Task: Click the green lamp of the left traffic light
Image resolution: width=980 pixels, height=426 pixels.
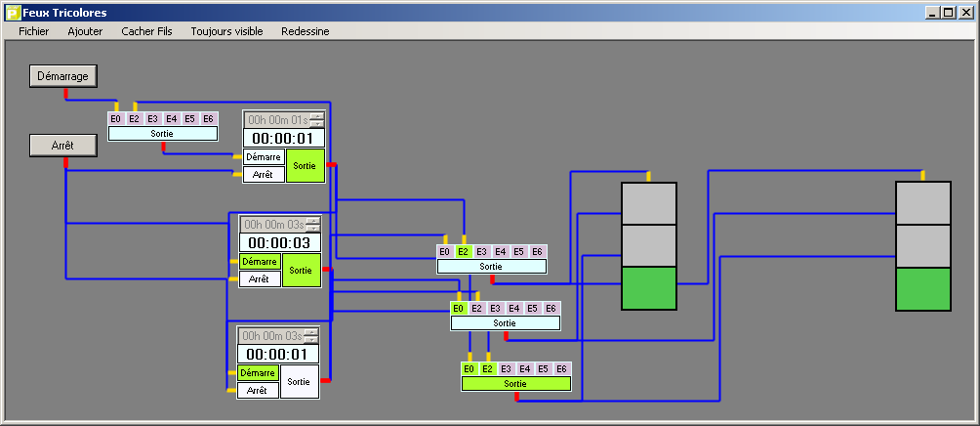Action: [649, 288]
